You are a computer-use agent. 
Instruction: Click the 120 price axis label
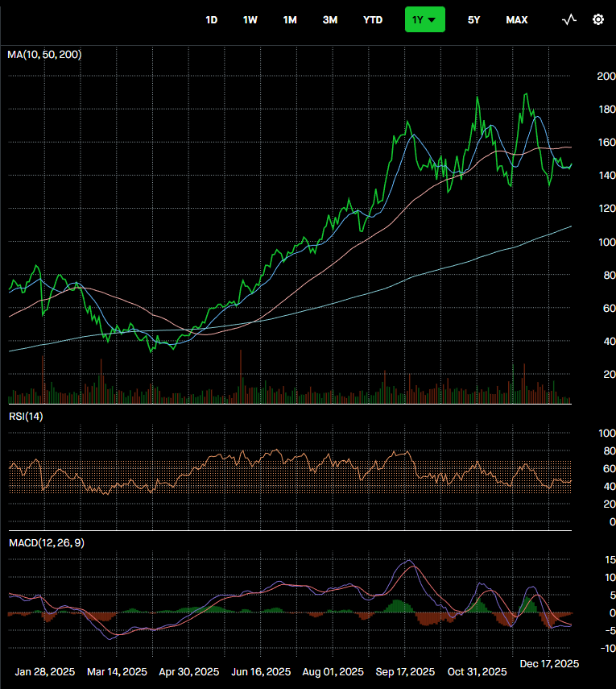click(x=607, y=208)
